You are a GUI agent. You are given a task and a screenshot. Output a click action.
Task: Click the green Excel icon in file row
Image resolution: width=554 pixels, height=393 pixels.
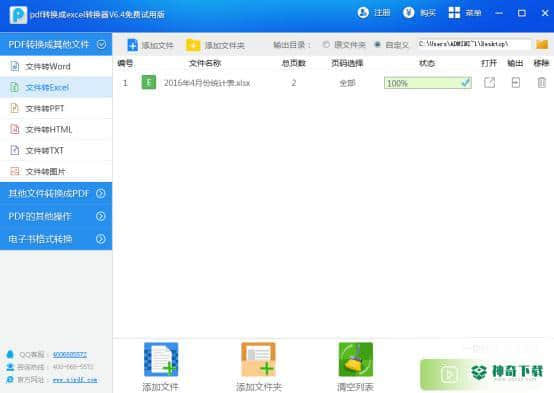click(149, 83)
